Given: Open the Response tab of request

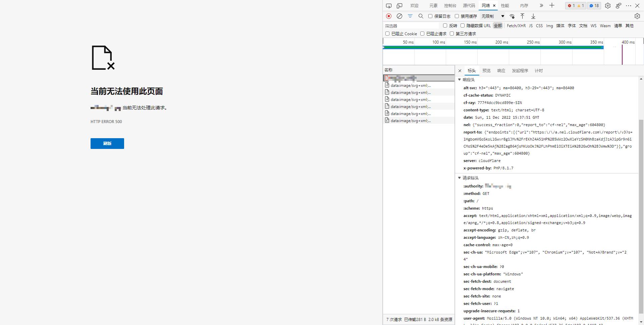Looking at the screenshot, I should (x=501, y=71).
